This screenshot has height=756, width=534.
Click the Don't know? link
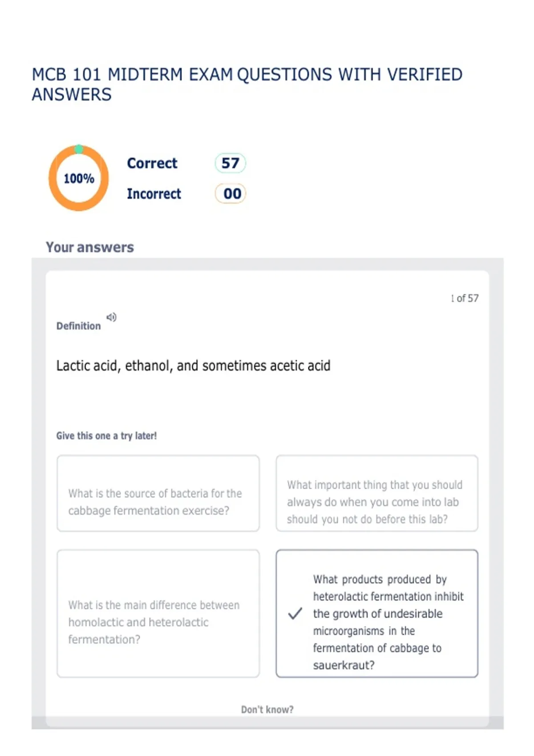point(267,709)
